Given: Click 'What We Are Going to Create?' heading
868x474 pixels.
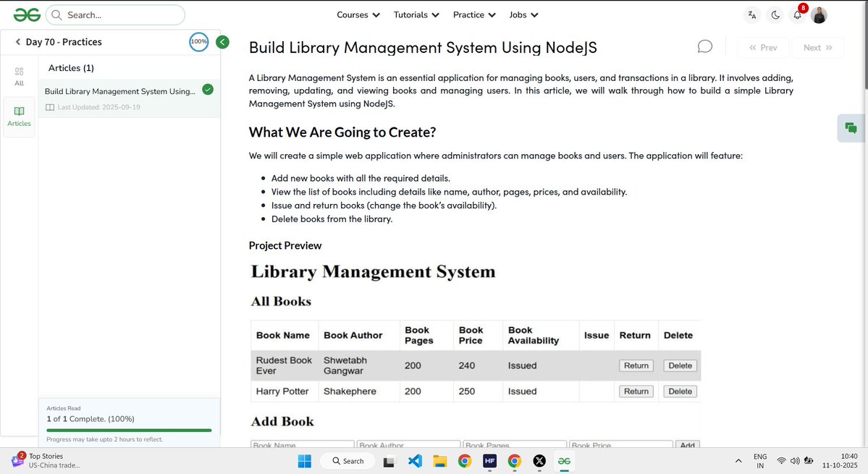Looking at the screenshot, I should pyautogui.click(x=342, y=132).
